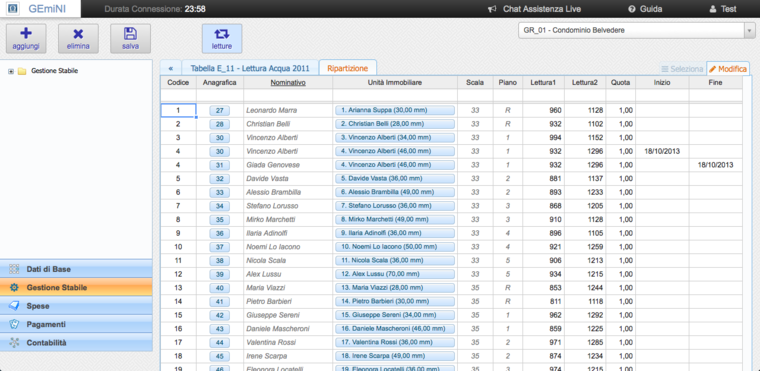760x371 pixels.
Task: Click Lettura2 value 1259
Action: click(x=595, y=247)
